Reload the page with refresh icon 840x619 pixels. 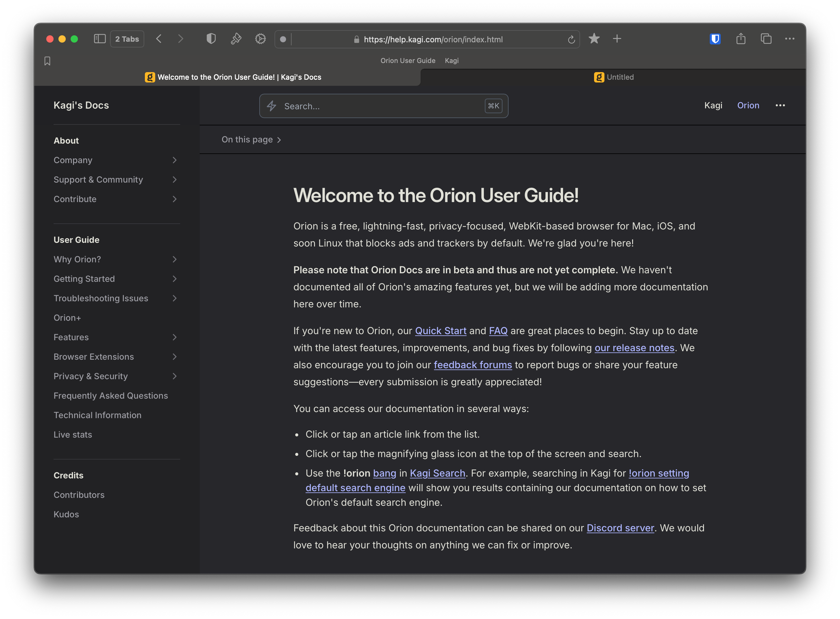[571, 40]
